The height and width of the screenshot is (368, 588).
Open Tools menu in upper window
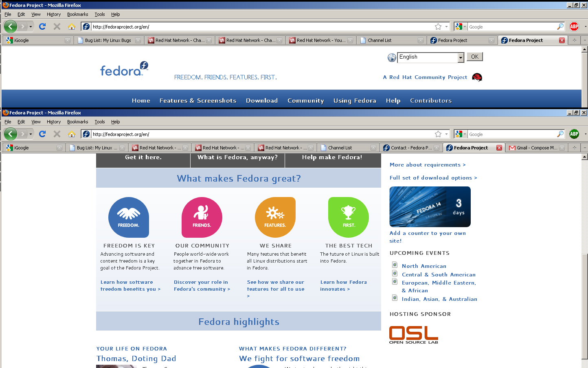point(100,14)
